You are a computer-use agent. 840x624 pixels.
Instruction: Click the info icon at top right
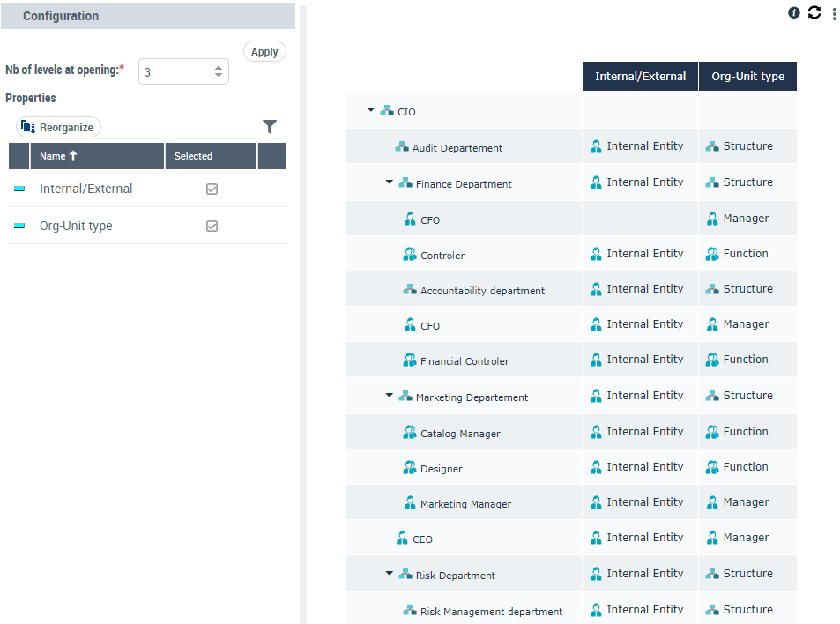[793, 12]
